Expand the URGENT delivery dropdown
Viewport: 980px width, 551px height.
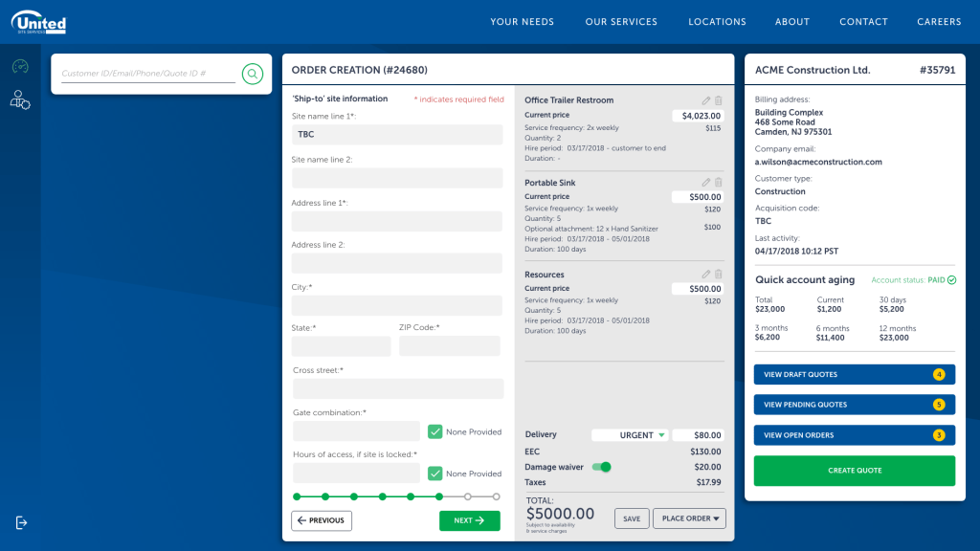pyautogui.click(x=629, y=435)
